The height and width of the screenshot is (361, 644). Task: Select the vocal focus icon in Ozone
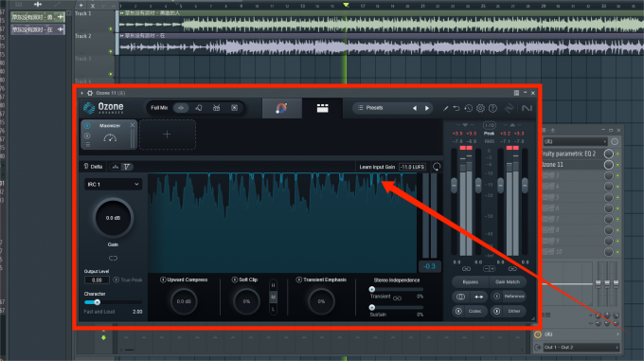pos(199,108)
